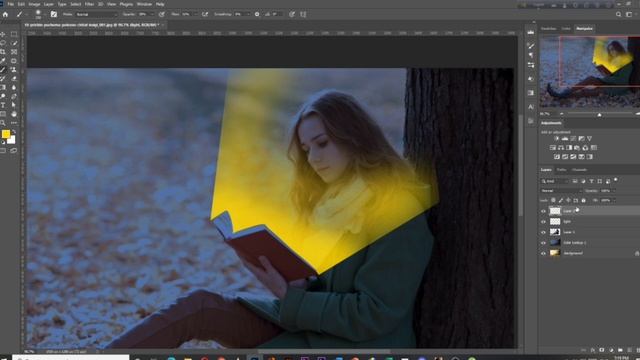Screen dimensions: 640x360
Task: Select the Crop tool
Action: [3, 52]
